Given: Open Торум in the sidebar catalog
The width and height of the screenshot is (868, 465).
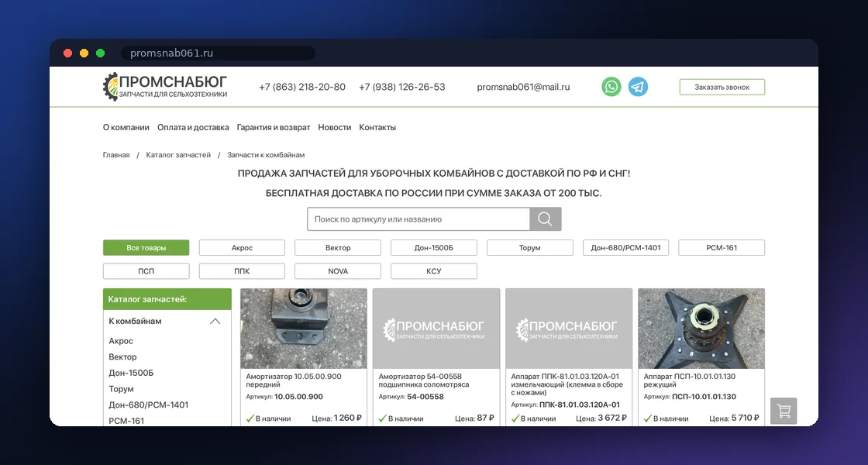Looking at the screenshot, I should pyautogui.click(x=121, y=389).
